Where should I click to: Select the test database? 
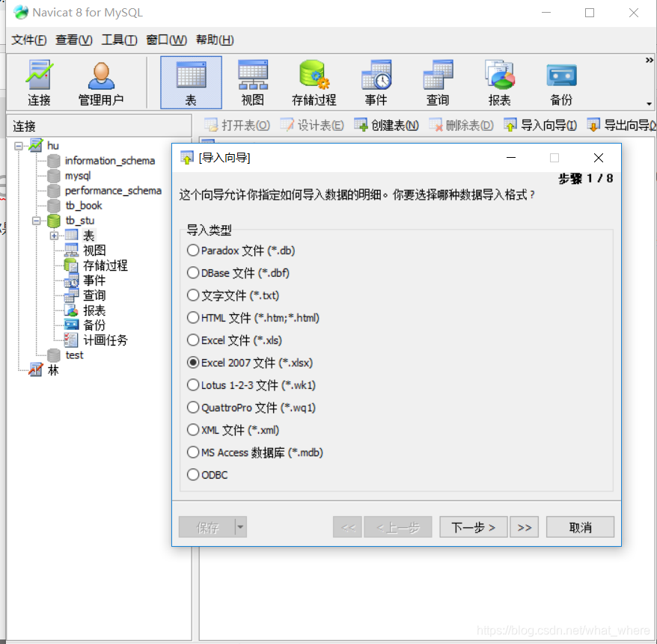click(x=74, y=355)
